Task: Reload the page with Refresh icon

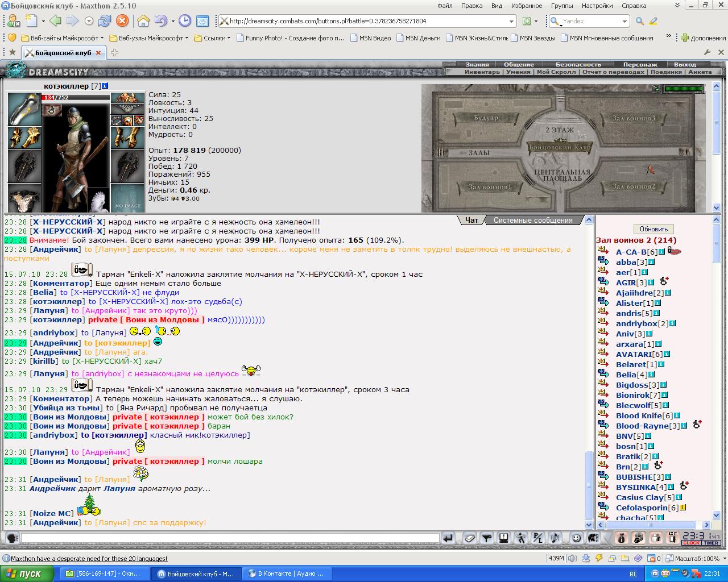Action: (105, 21)
